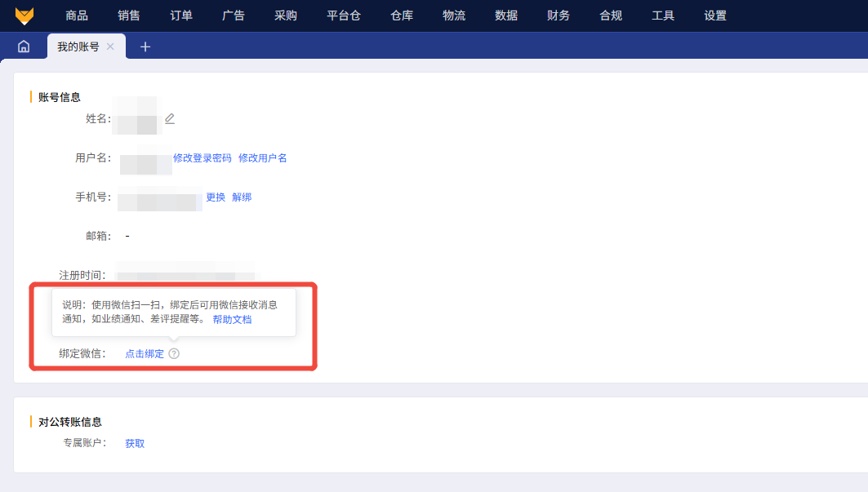Open the 仓库 menu
Screen dimensions: 868x492
pyautogui.click(x=402, y=16)
